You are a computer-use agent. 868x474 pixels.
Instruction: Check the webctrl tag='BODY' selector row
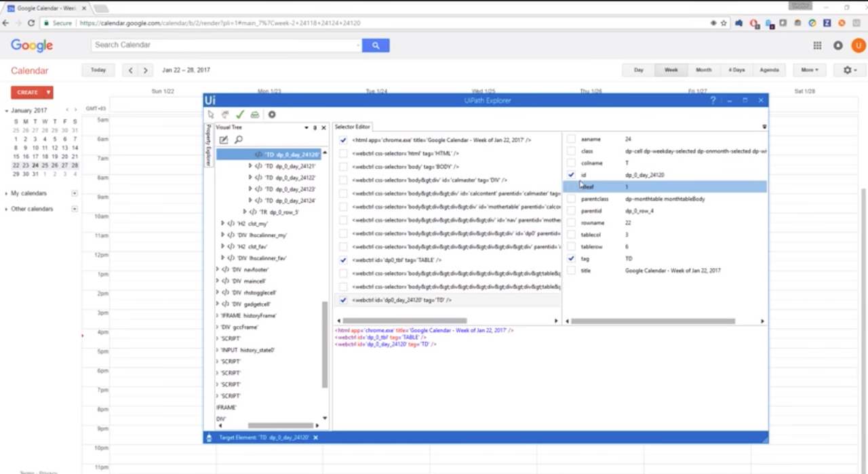click(x=343, y=167)
